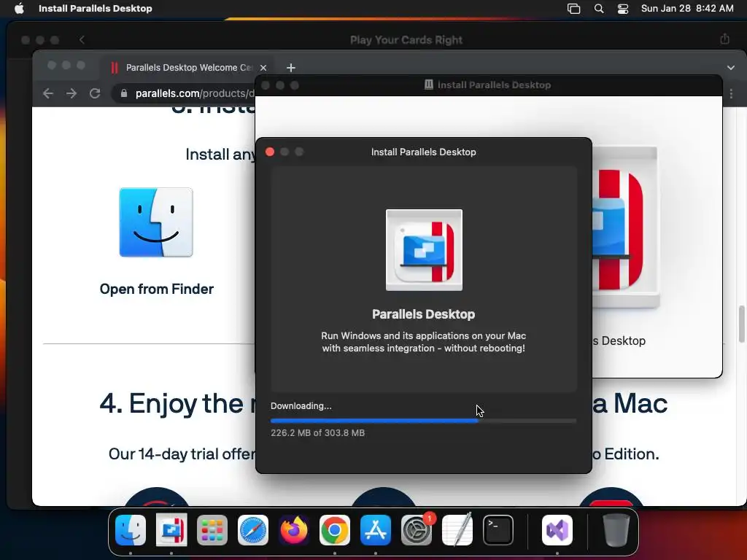The width and height of the screenshot is (747, 560).
Task: Open Install Parallels Desktop app menu
Action: tap(96, 9)
